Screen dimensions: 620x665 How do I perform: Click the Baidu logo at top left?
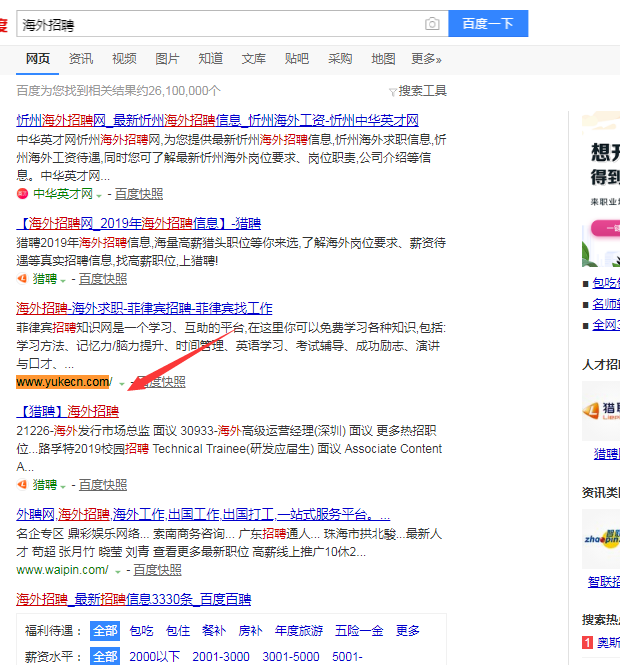click(x=4, y=24)
